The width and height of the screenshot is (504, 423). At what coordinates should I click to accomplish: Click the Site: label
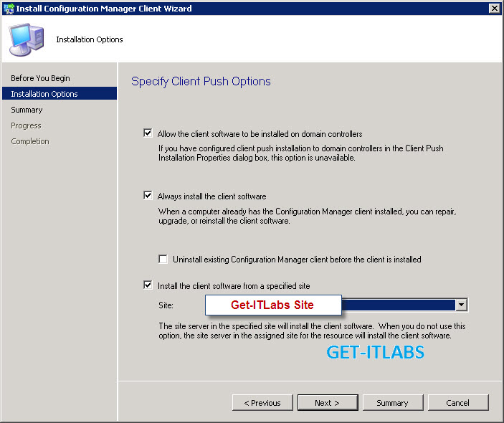click(166, 305)
